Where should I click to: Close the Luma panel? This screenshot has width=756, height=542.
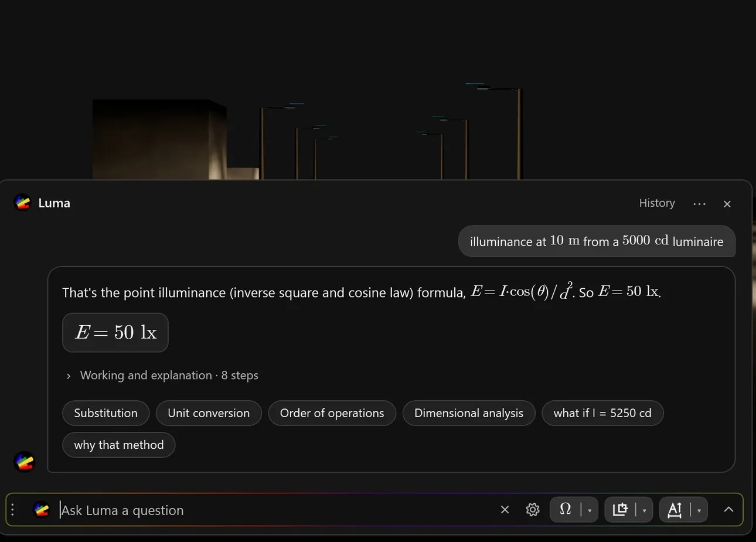point(727,204)
